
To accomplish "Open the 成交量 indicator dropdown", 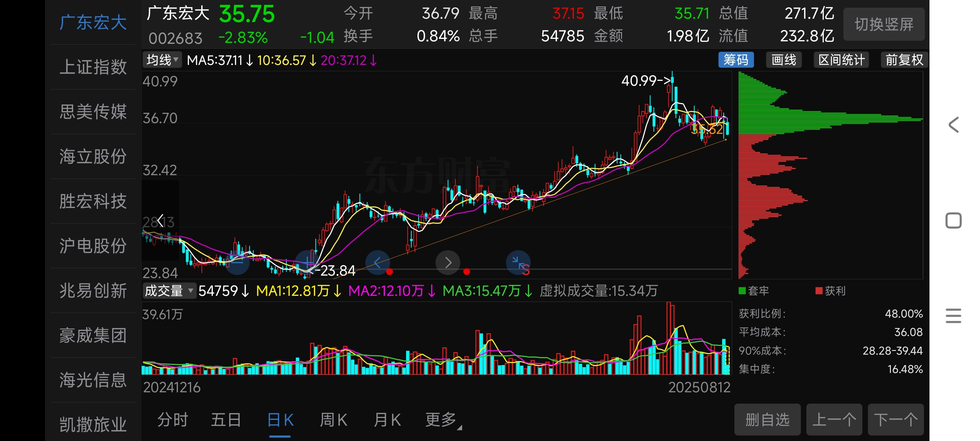I will coord(169,291).
